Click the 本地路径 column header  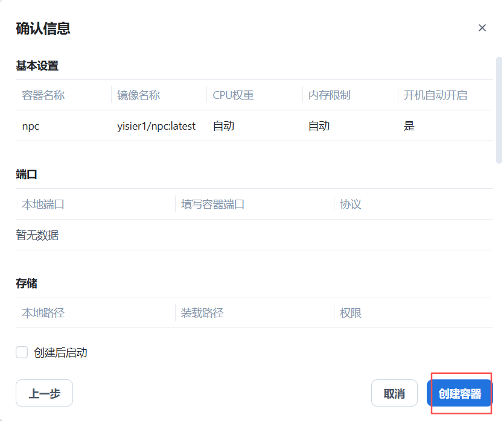[x=43, y=312]
